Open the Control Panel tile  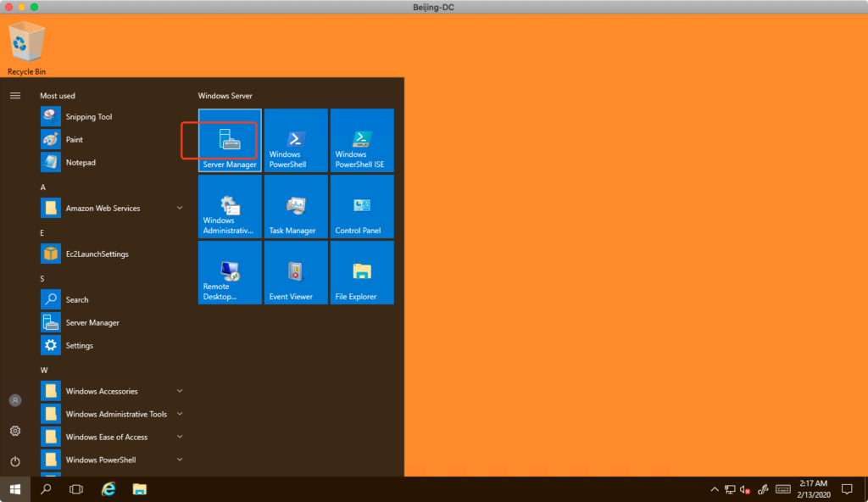pyautogui.click(x=362, y=207)
